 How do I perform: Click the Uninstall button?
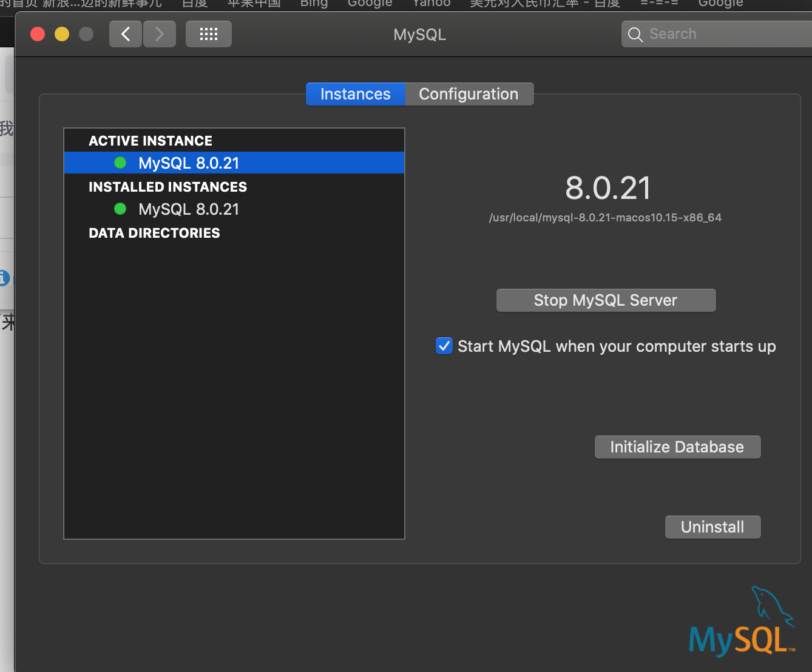point(712,527)
